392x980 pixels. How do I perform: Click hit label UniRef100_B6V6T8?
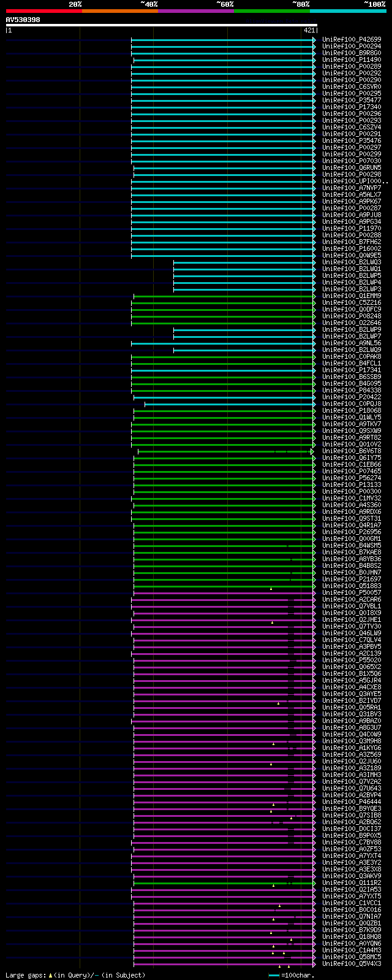tap(352, 451)
